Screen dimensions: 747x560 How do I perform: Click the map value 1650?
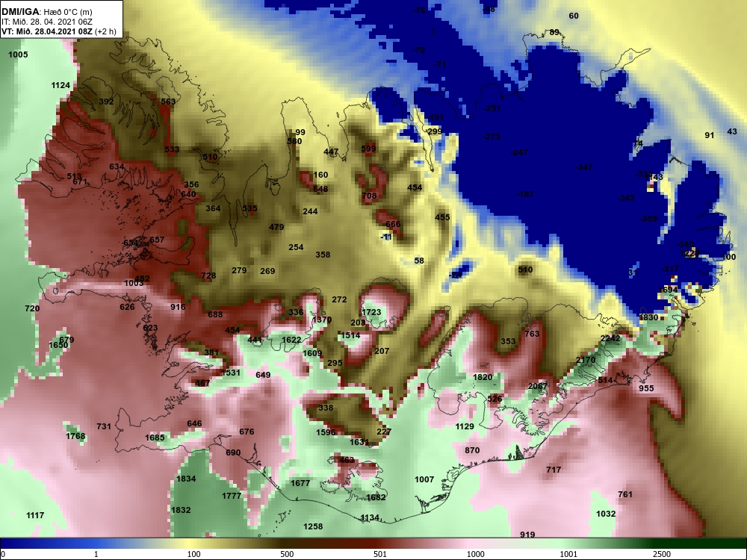(58, 345)
